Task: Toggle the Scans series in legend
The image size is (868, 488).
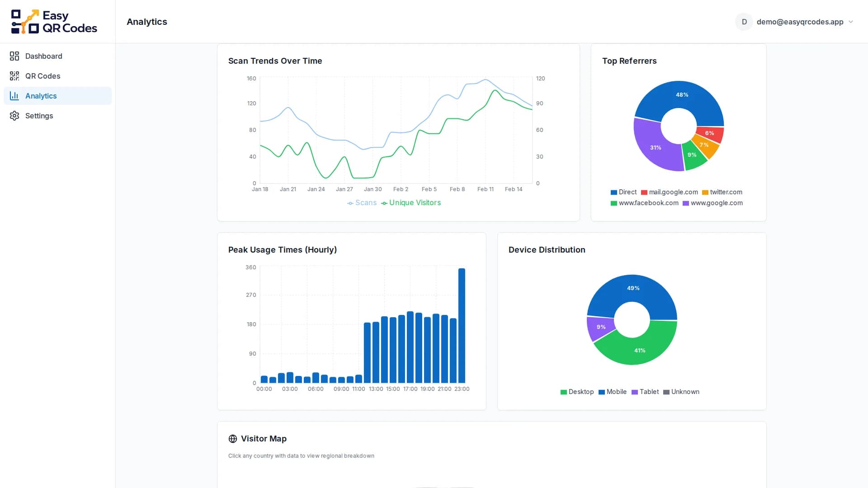Action: tap(362, 203)
